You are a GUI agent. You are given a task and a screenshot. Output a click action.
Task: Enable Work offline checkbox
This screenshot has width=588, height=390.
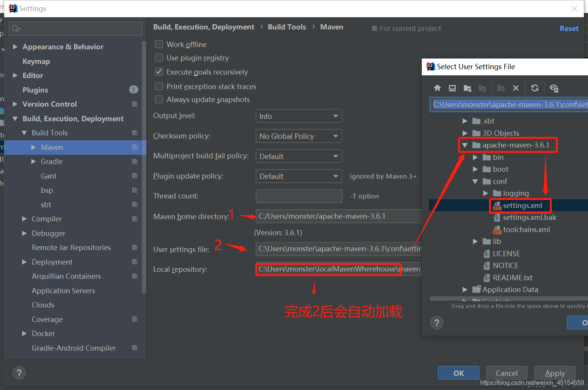pyautogui.click(x=159, y=44)
